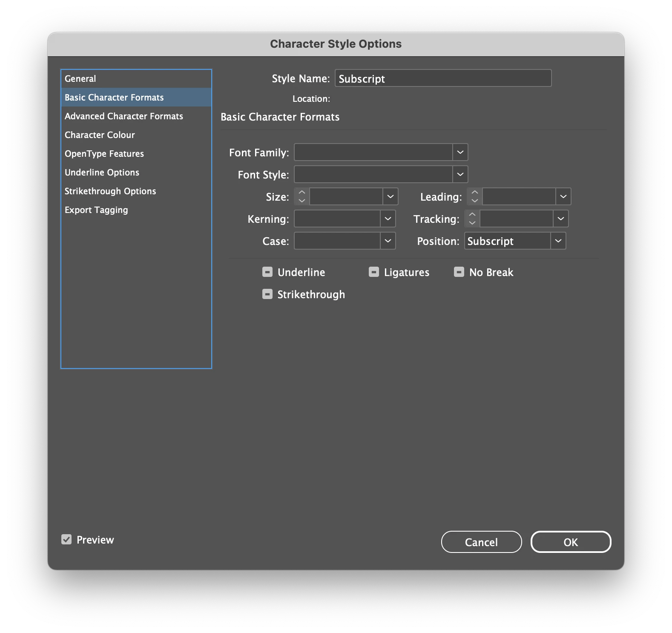
Task: Click the Kerning value field
Action: 337,219
